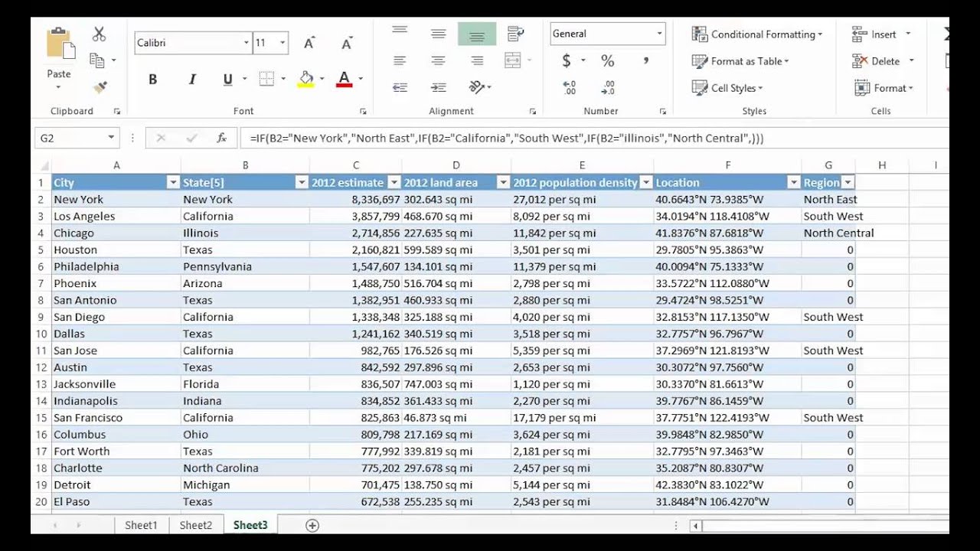
Task: Click the Merge & Center icon
Action: (513, 60)
